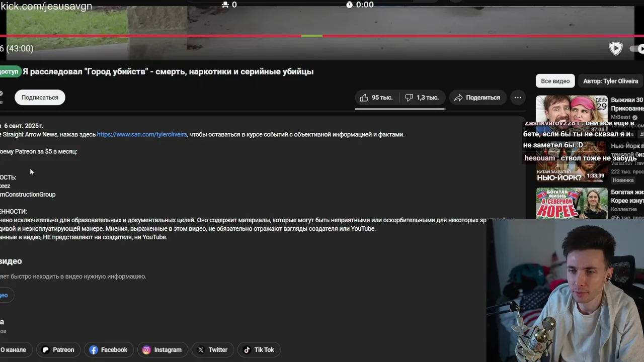
Task: Click the Instagram logo icon
Action: click(x=146, y=350)
